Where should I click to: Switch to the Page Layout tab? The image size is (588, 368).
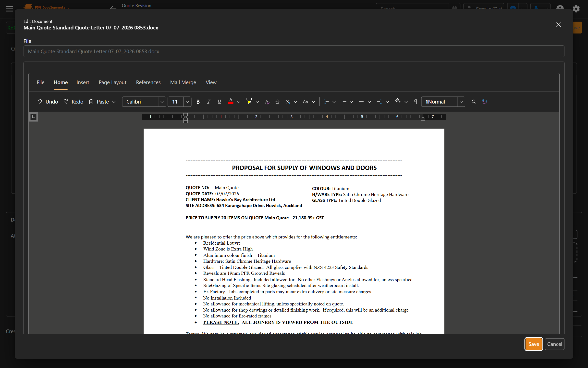pyautogui.click(x=112, y=82)
